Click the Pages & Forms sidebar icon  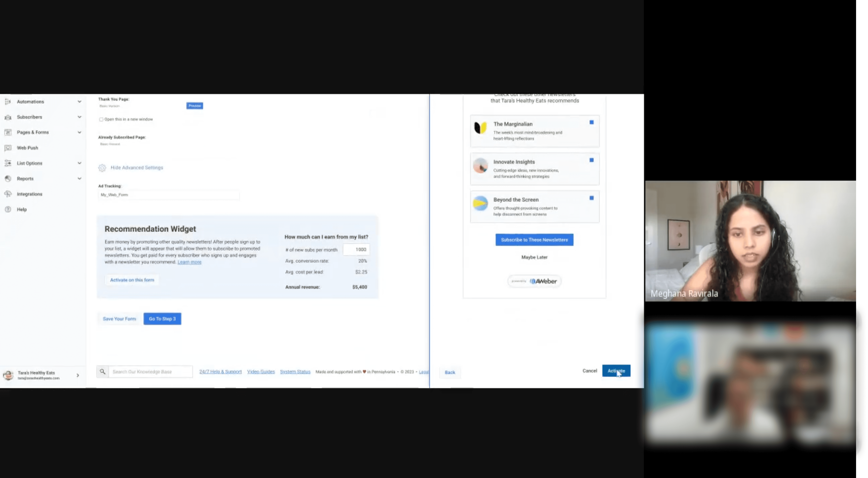[x=8, y=132]
